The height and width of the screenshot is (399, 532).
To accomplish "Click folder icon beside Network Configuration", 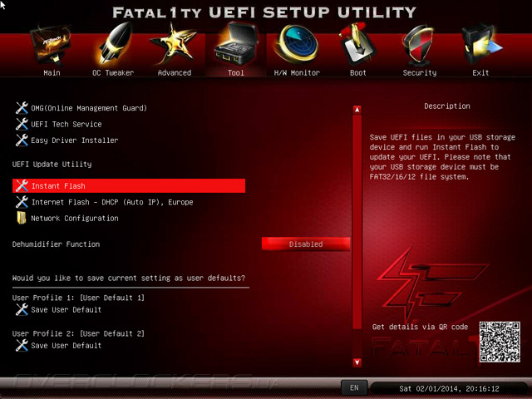I will (x=22, y=218).
